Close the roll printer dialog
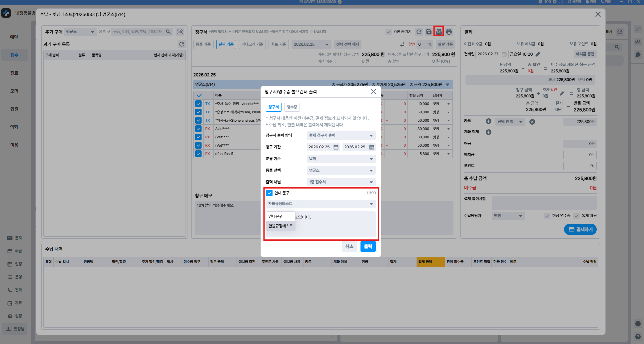644x344 pixels. 373,92
